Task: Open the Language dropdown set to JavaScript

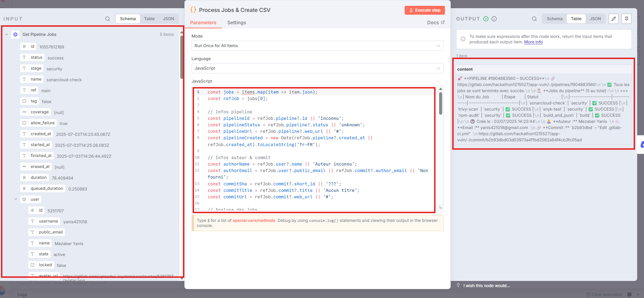Action: pos(317,68)
